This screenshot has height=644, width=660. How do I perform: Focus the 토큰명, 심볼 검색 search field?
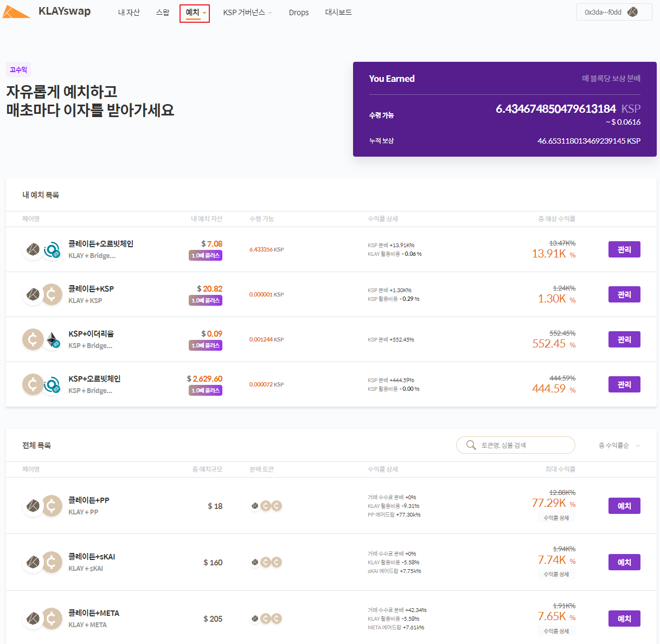(x=515, y=445)
